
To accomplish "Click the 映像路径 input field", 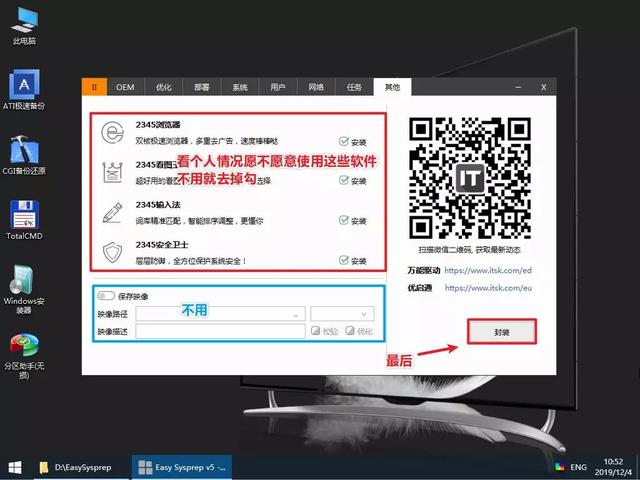I will [x=220, y=314].
